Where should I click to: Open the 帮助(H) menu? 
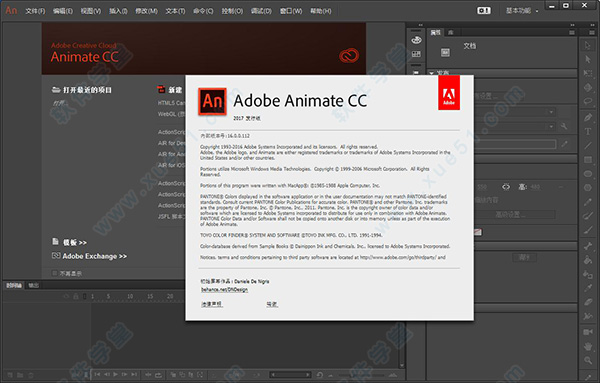pyautogui.click(x=321, y=11)
